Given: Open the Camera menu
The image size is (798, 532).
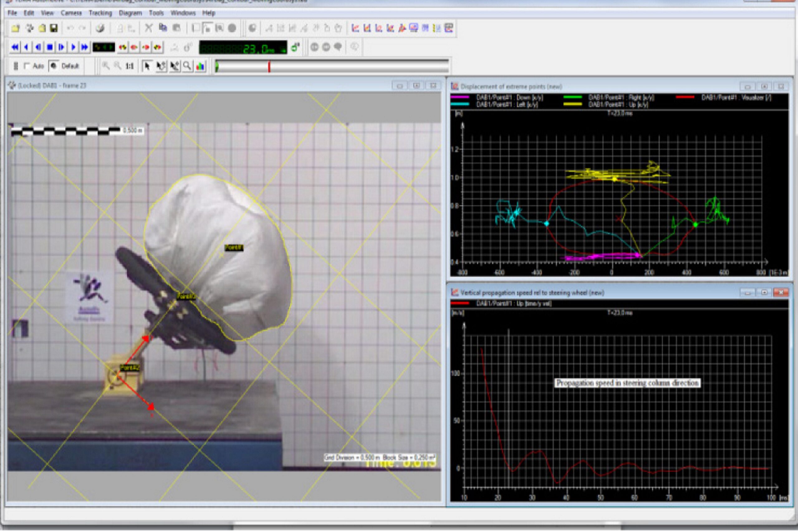Looking at the screenshot, I should point(71,13).
